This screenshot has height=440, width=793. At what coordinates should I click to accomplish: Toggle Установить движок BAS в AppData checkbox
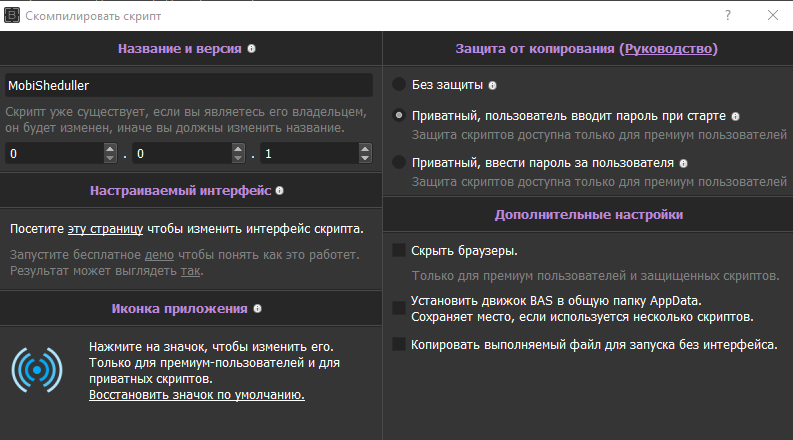point(399,308)
